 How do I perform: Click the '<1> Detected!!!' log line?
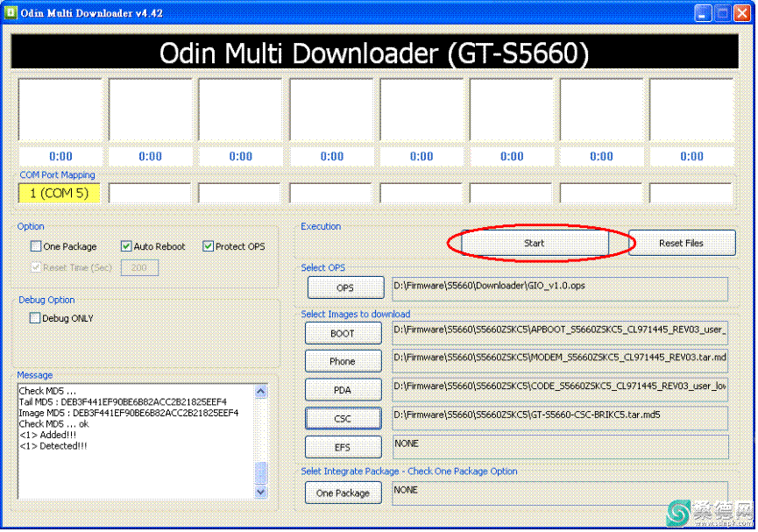[x=53, y=446]
